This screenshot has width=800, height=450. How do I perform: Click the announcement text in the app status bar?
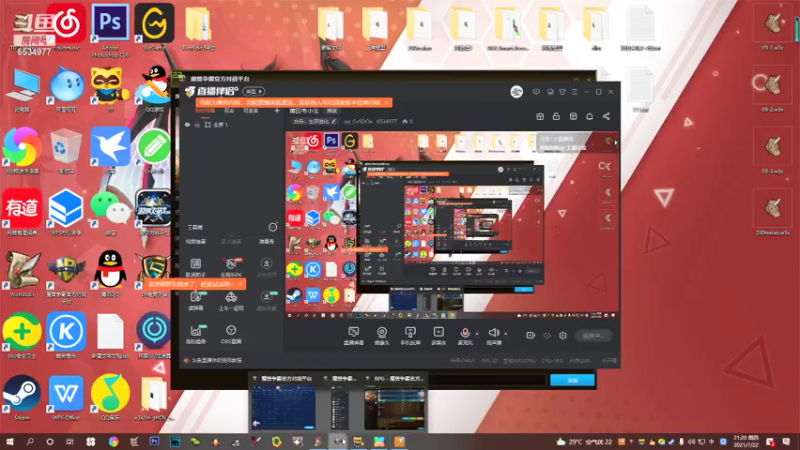pyautogui.click(x=216, y=360)
